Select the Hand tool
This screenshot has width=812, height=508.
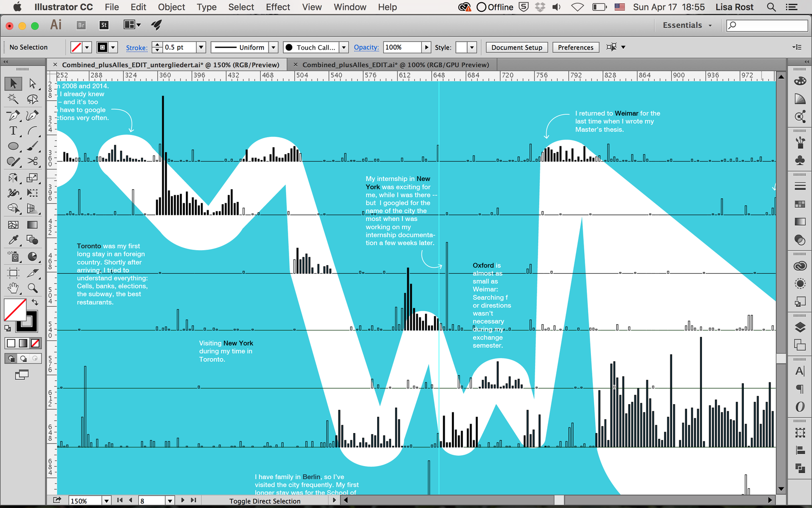tap(13, 288)
